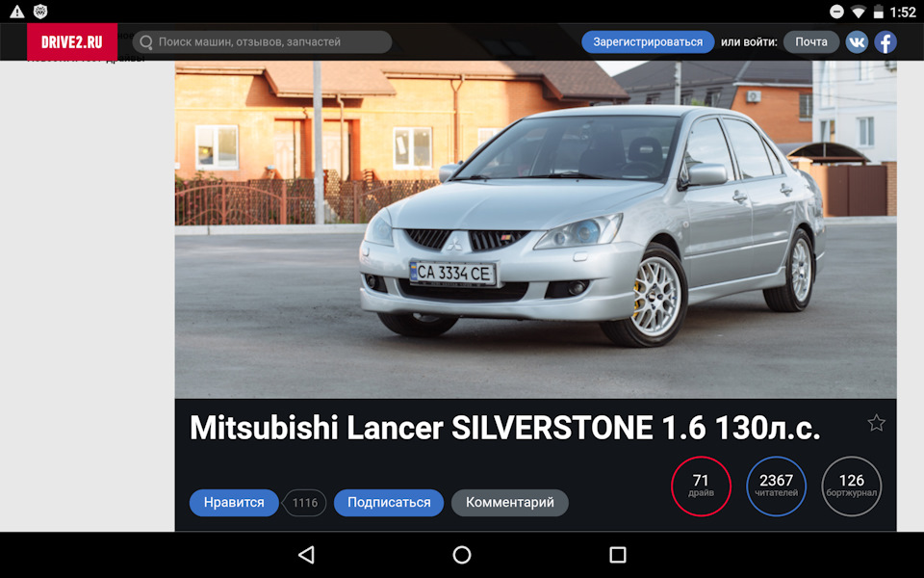924x578 pixels.
Task: Click the Комментарий button
Action: (x=510, y=503)
